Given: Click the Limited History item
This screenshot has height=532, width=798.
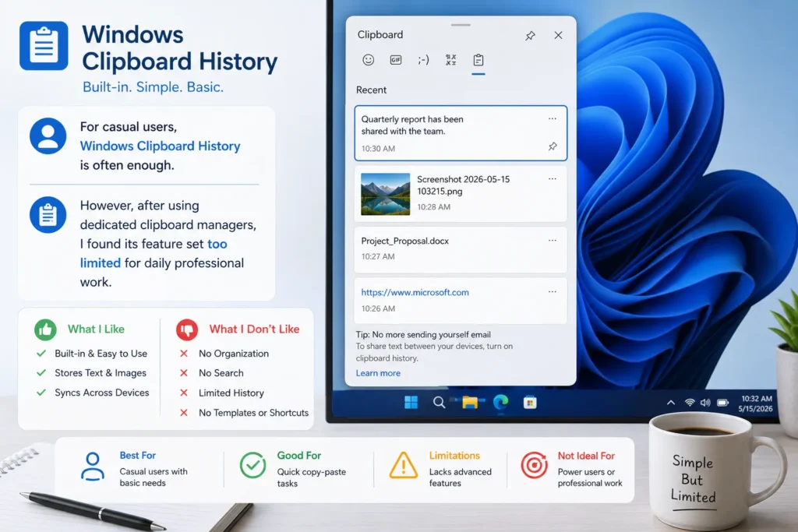Looking at the screenshot, I should click(x=231, y=393).
